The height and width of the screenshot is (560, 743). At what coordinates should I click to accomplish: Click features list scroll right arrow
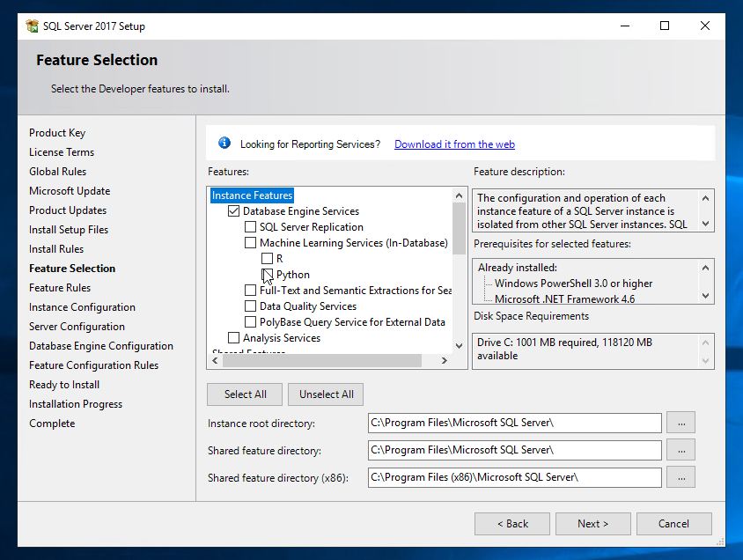444,360
